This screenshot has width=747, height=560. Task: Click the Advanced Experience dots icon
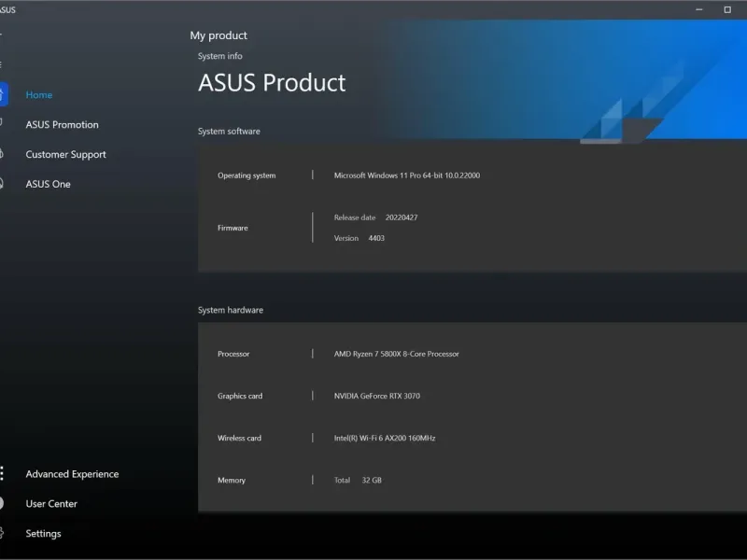coord(2,473)
